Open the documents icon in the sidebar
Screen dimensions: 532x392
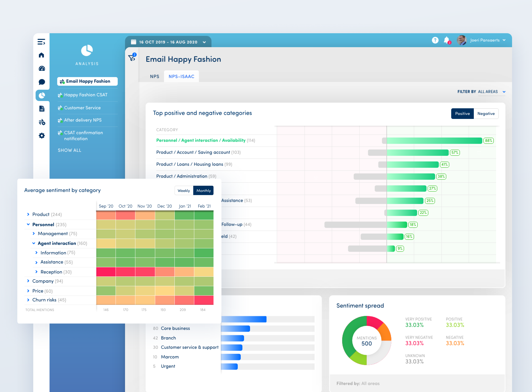[42, 109]
